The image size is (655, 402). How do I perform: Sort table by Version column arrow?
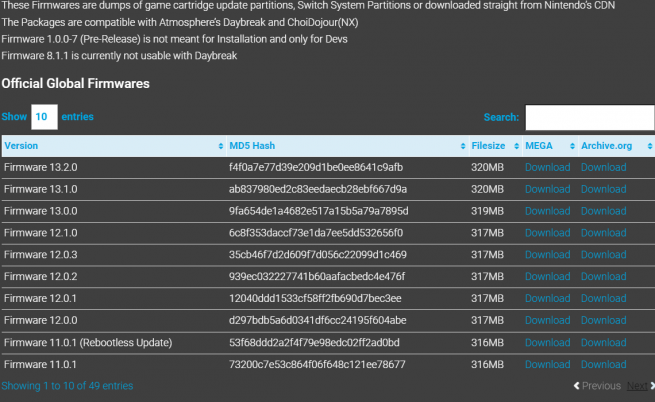click(x=218, y=146)
